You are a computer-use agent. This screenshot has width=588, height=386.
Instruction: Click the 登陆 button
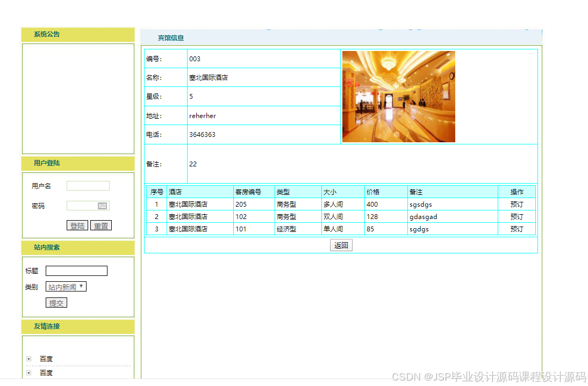tap(77, 225)
